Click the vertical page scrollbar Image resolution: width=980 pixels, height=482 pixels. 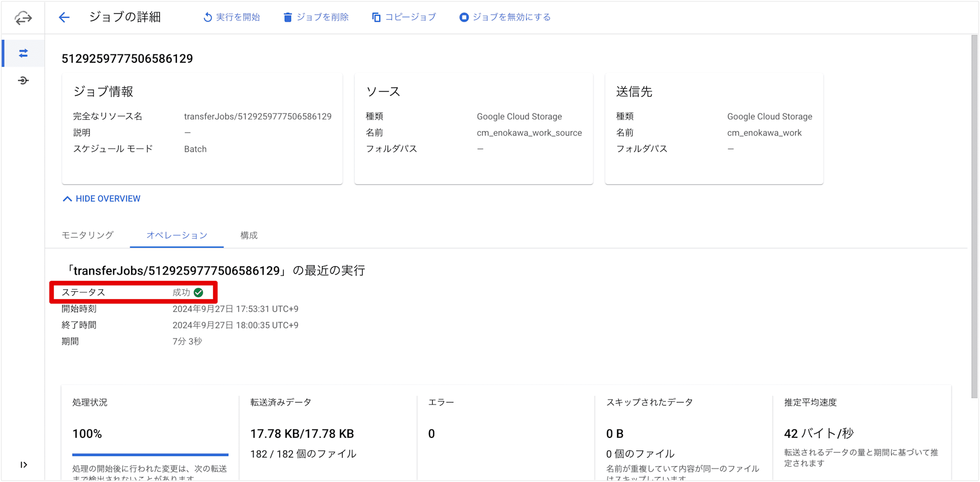point(975,216)
